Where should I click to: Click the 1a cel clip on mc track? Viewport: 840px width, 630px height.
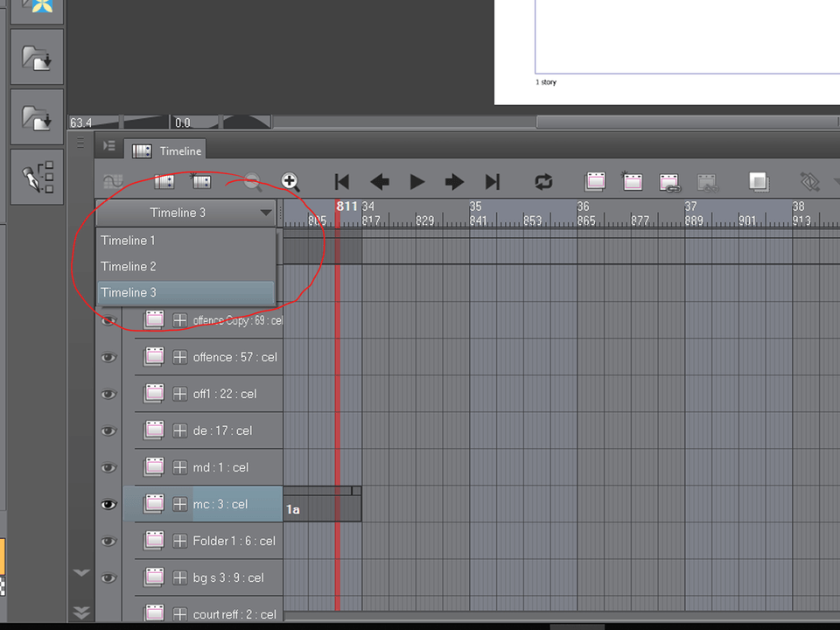[x=320, y=508]
